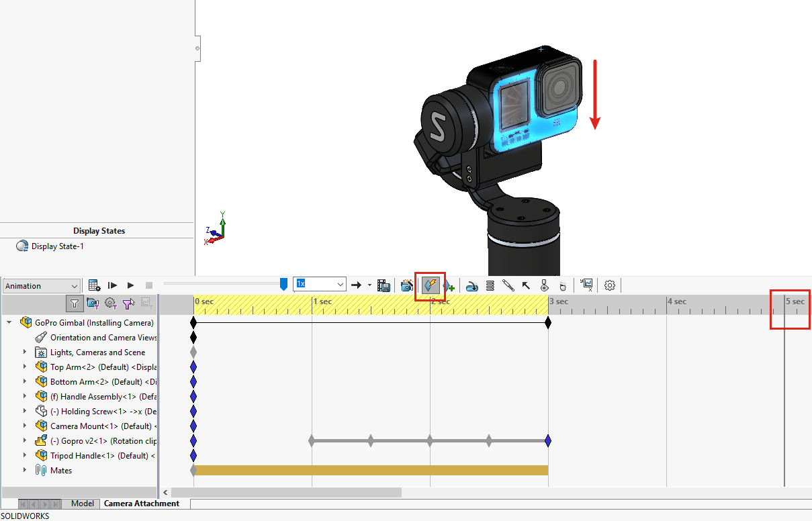Open Motion Study Properties gear
Screen dimensions: 812x521
click(610, 285)
